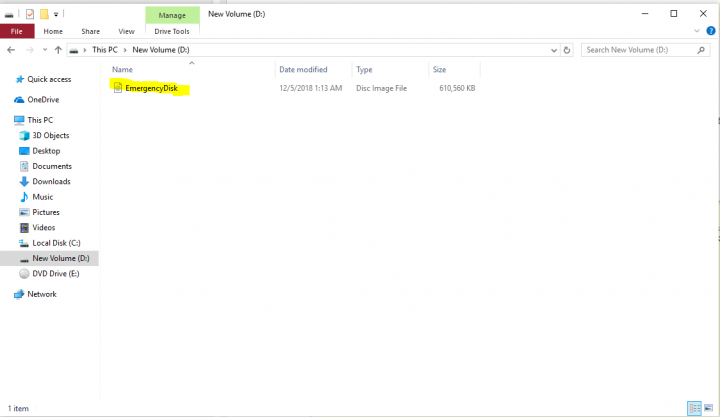Click the Downloads arrow icon
Image resolution: width=720 pixels, height=417 pixels.
click(x=24, y=181)
